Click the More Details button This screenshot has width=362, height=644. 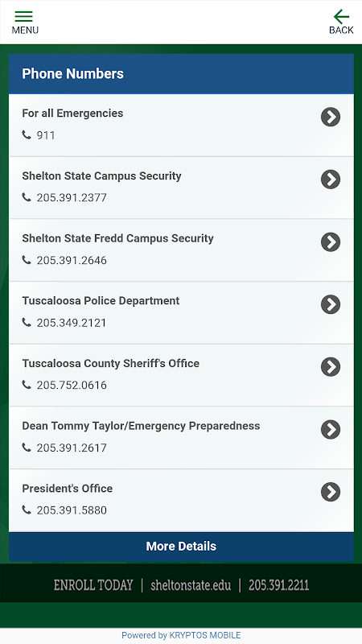tap(181, 547)
